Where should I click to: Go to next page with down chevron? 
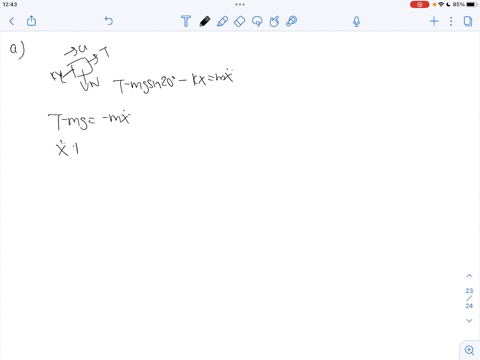[469, 320]
